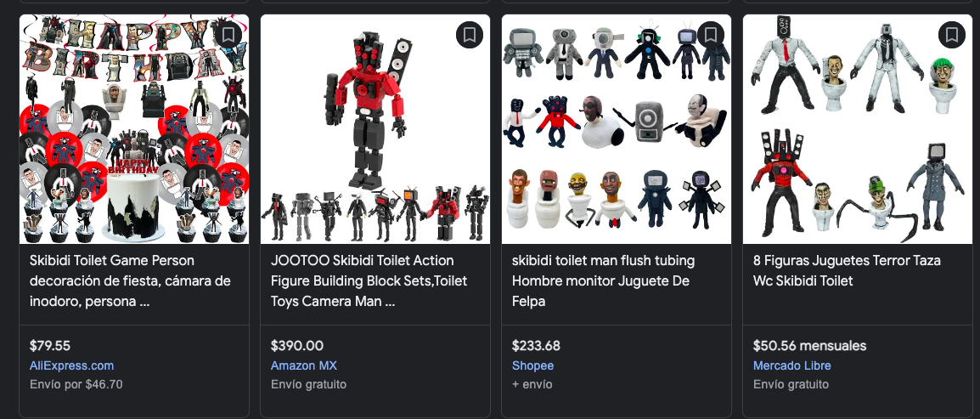980x419 pixels.
Task: Open the Skibidi Toilet Game Person title
Action: pos(129,280)
